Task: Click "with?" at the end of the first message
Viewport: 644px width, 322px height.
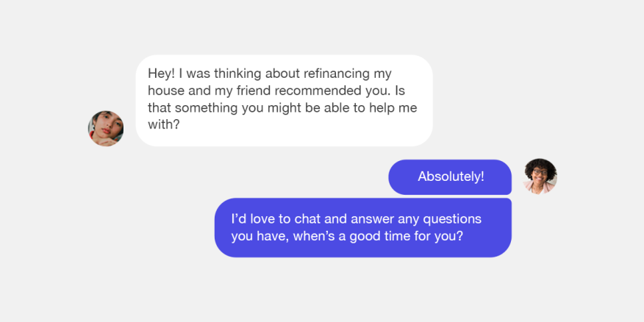Action: 163,125
